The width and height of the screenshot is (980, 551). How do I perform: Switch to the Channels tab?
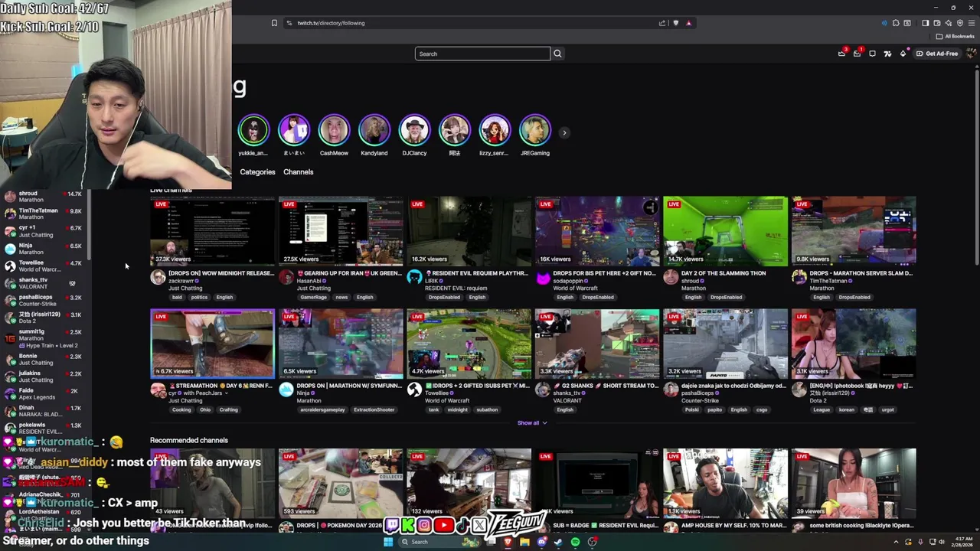pos(299,172)
